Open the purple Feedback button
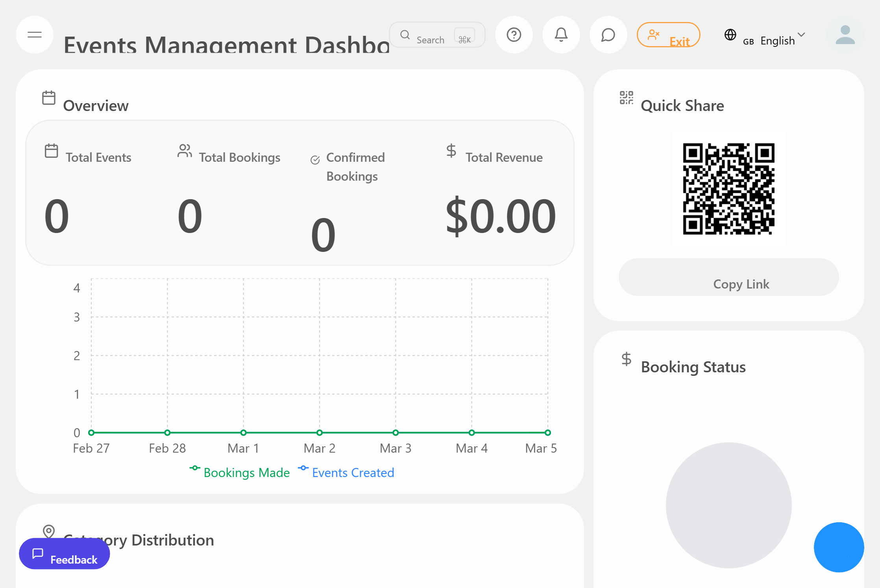880x588 pixels. tap(65, 554)
